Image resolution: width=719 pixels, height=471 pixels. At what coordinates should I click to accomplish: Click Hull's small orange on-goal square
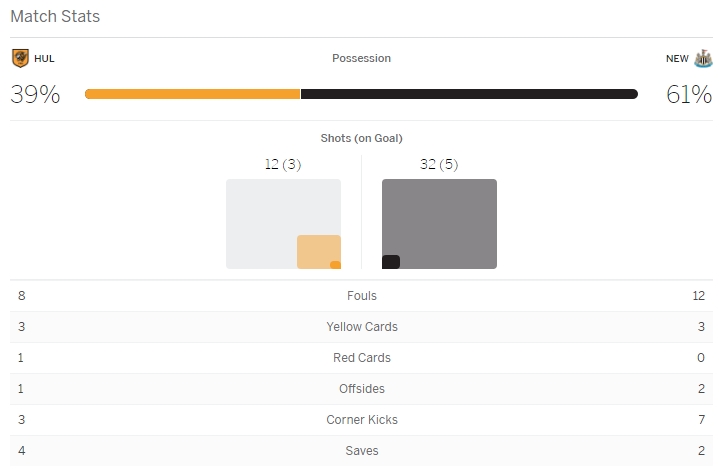click(336, 265)
